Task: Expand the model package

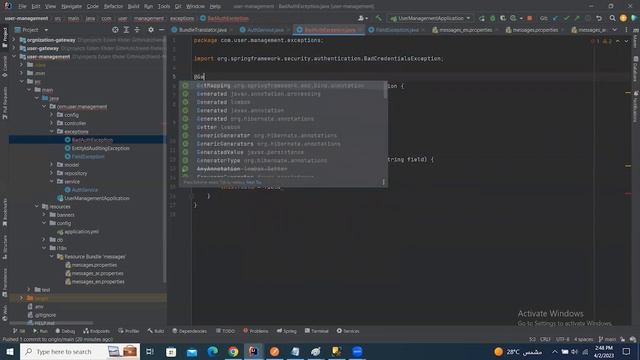Action: point(52,164)
